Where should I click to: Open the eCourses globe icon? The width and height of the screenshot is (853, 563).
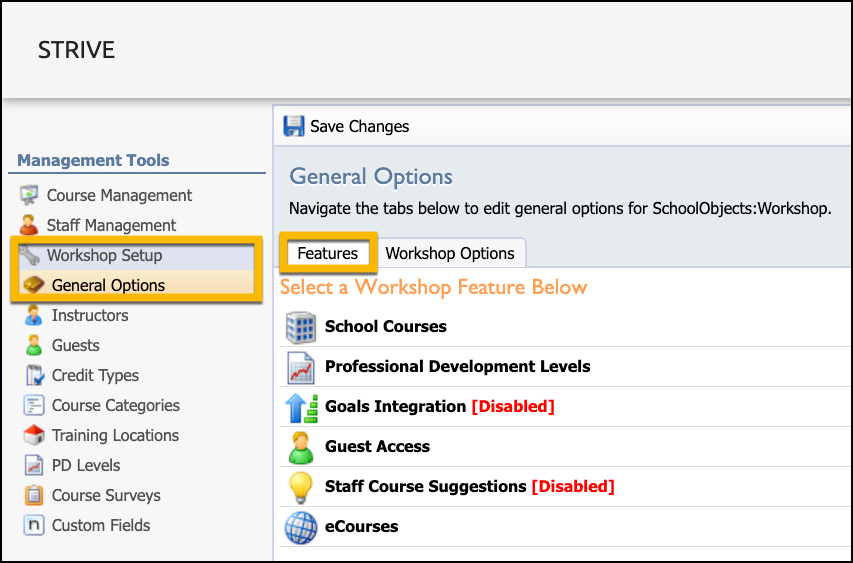[300, 528]
